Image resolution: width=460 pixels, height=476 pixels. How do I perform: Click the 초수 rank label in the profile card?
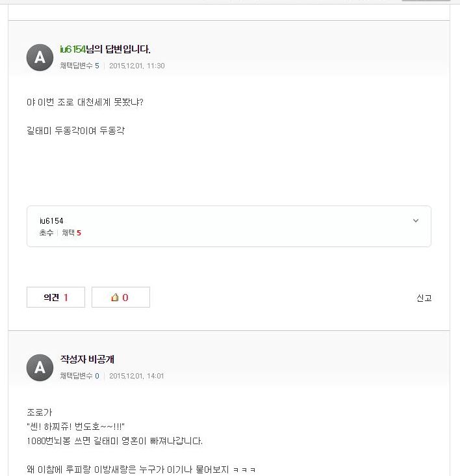[46, 233]
